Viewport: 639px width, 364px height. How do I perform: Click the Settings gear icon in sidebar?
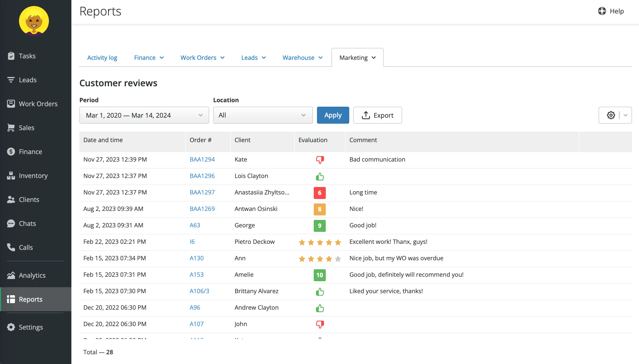[11, 327]
